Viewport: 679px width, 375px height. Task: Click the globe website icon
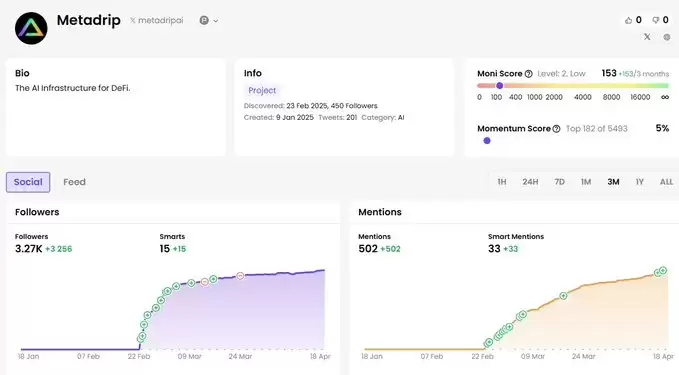[667, 37]
